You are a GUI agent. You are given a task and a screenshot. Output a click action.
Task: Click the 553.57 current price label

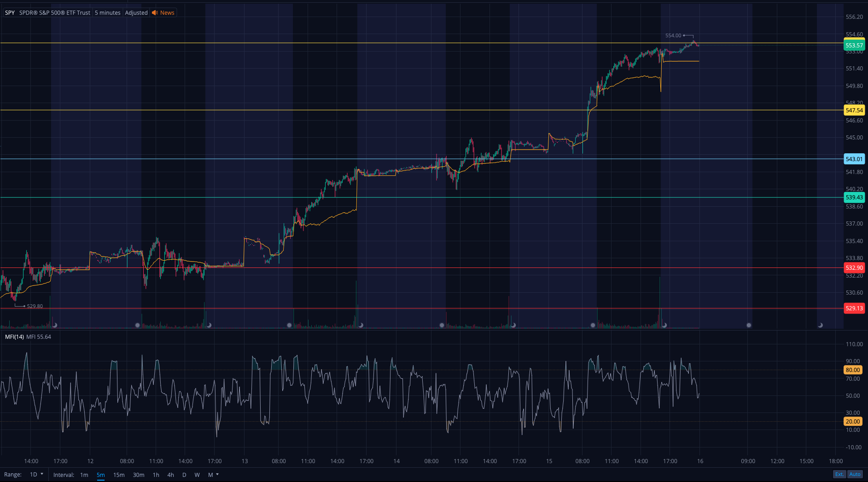click(854, 45)
